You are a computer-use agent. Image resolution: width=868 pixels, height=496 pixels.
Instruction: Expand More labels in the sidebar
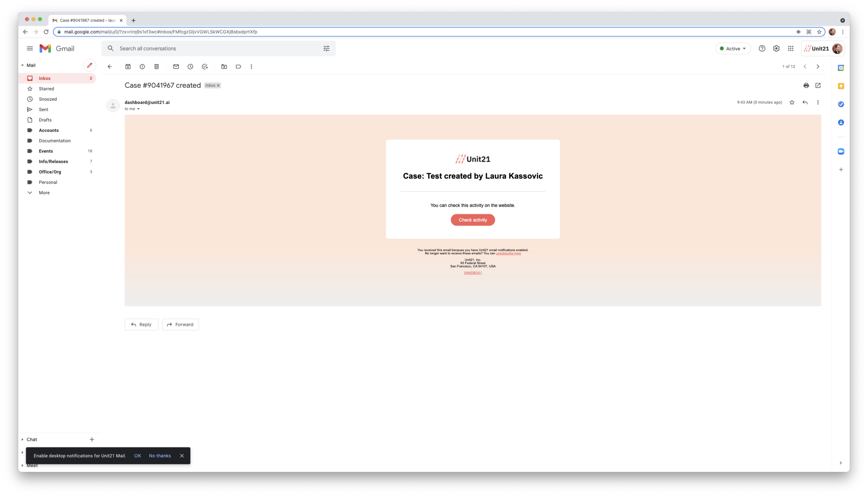click(x=44, y=192)
